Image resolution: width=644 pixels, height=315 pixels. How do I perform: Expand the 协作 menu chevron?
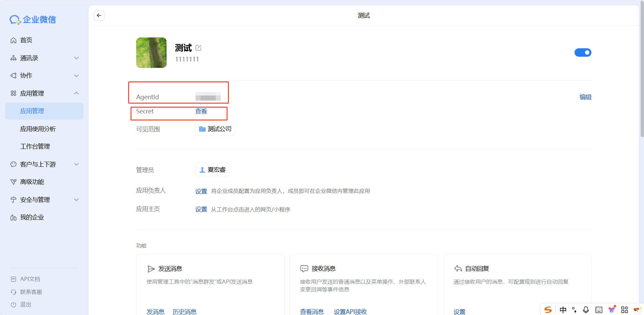(x=77, y=76)
